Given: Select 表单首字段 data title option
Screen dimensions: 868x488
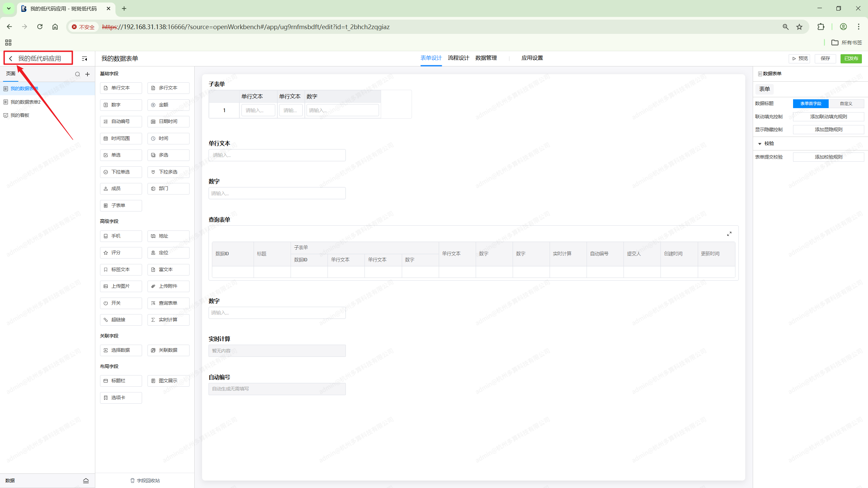Looking at the screenshot, I should [x=810, y=103].
